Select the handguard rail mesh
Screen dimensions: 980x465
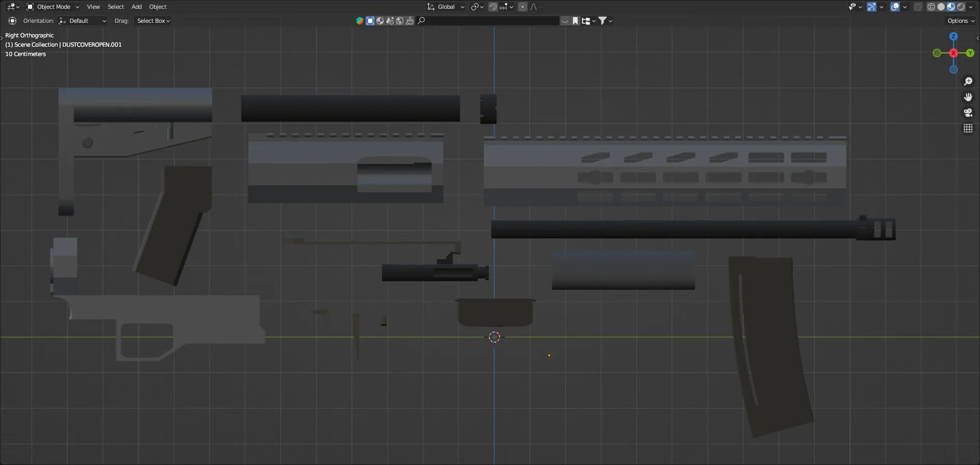[665, 171]
